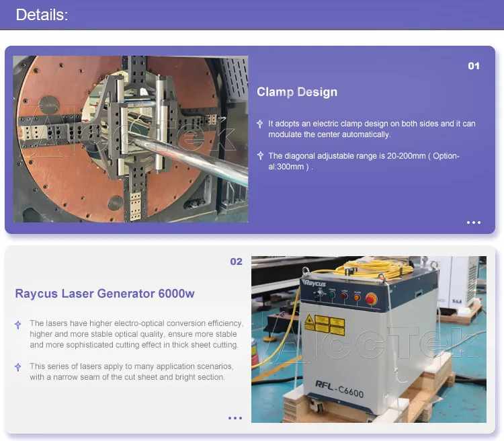The image size is (504, 441).
Task: Click the Clamp Design heading
Action: click(x=297, y=92)
